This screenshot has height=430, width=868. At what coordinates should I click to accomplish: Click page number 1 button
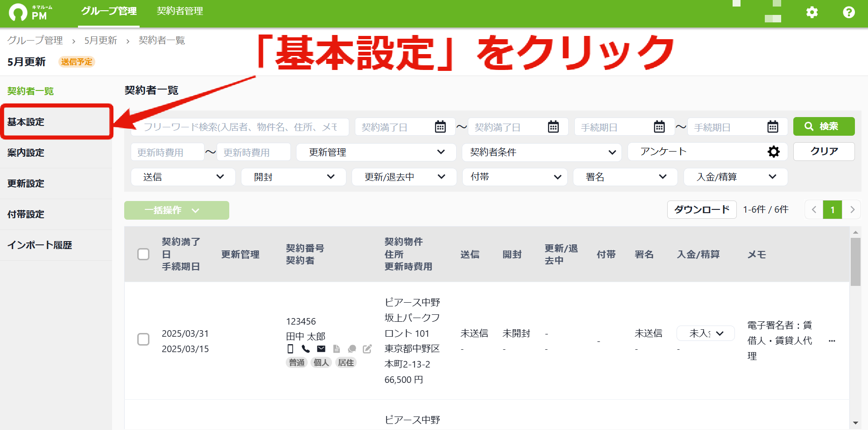[x=833, y=210]
